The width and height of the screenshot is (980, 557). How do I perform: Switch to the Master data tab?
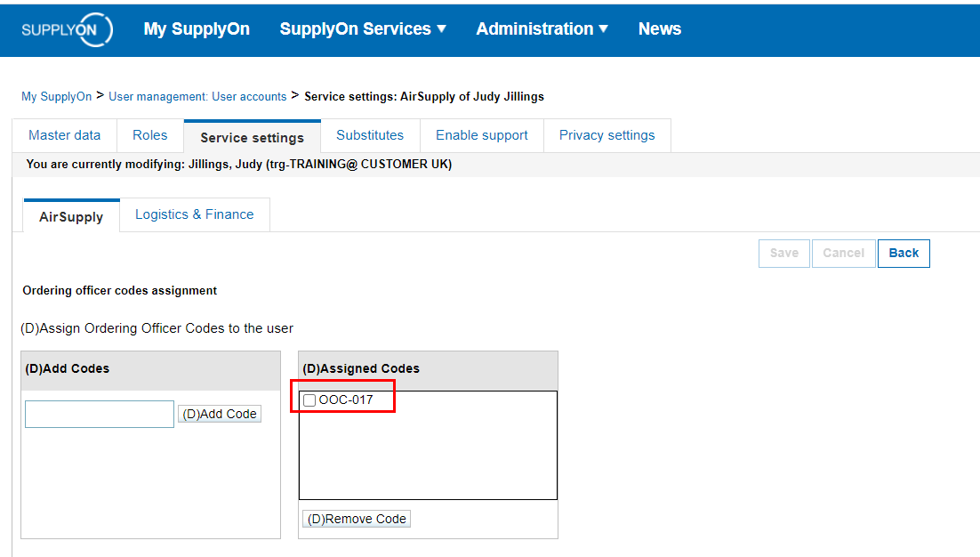coord(64,135)
